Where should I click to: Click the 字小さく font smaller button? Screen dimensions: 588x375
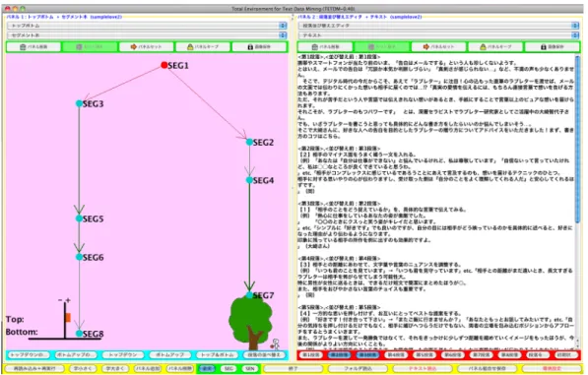[82, 369]
